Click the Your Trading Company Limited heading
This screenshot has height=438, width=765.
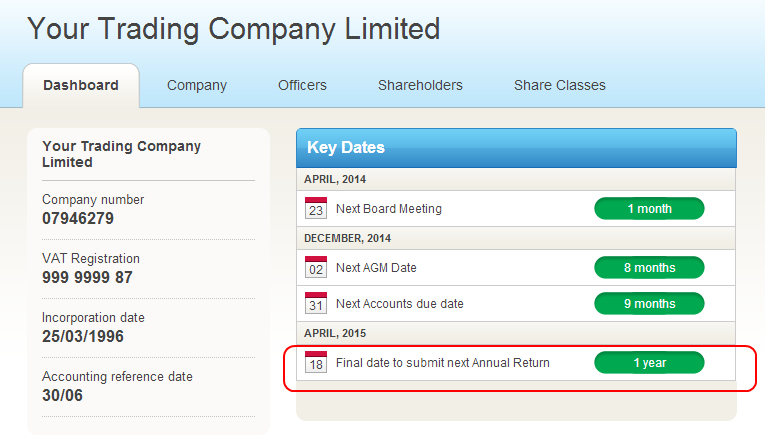coord(233,28)
